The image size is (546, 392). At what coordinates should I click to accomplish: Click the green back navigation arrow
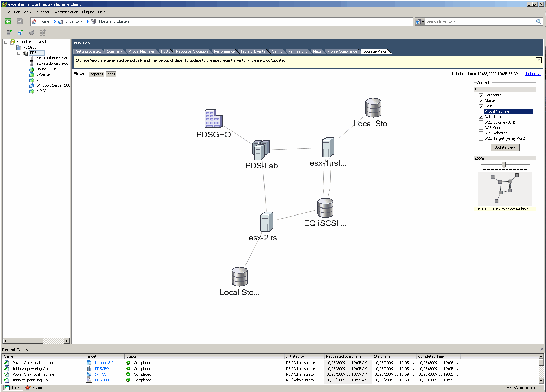coord(8,21)
